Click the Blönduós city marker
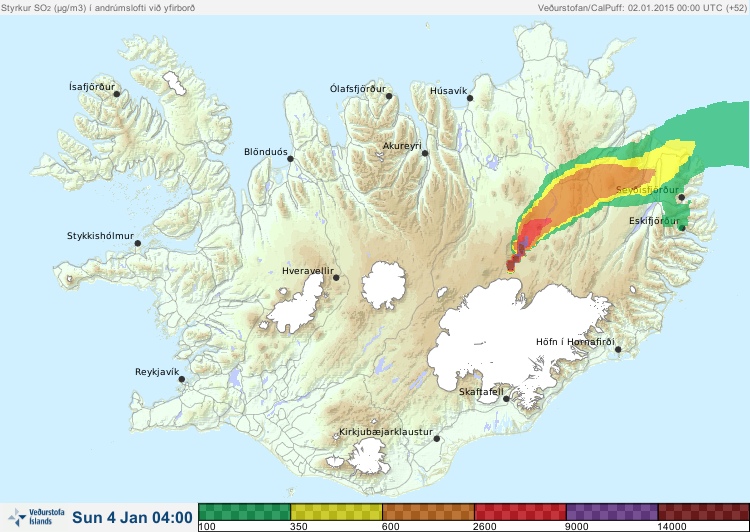The width and height of the screenshot is (750, 532). (290, 158)
